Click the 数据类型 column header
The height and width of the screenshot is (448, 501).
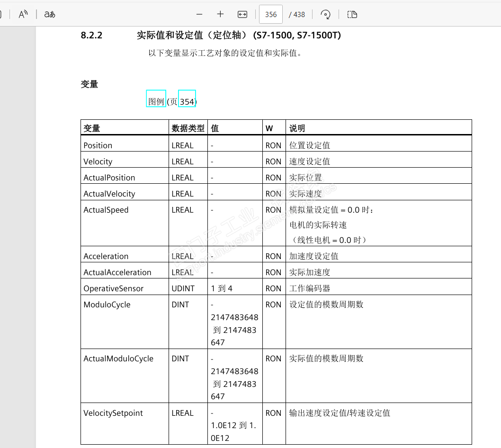click(x=188, y=128)
